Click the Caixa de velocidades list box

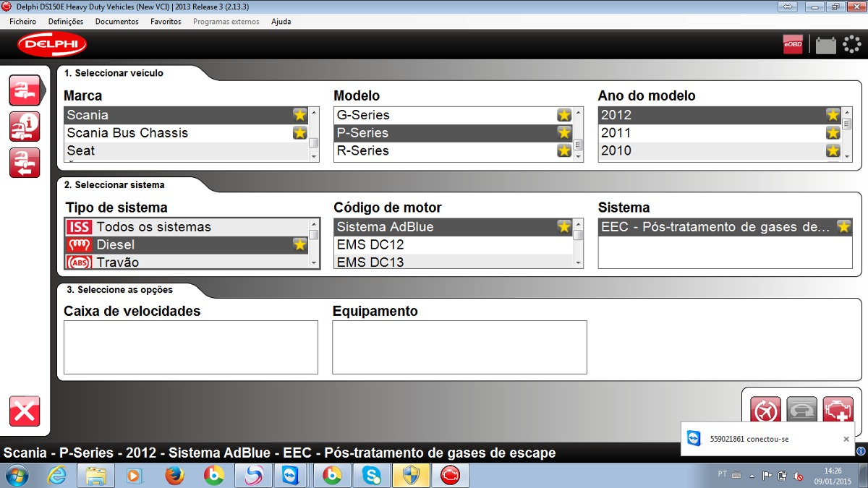(191, 348)
